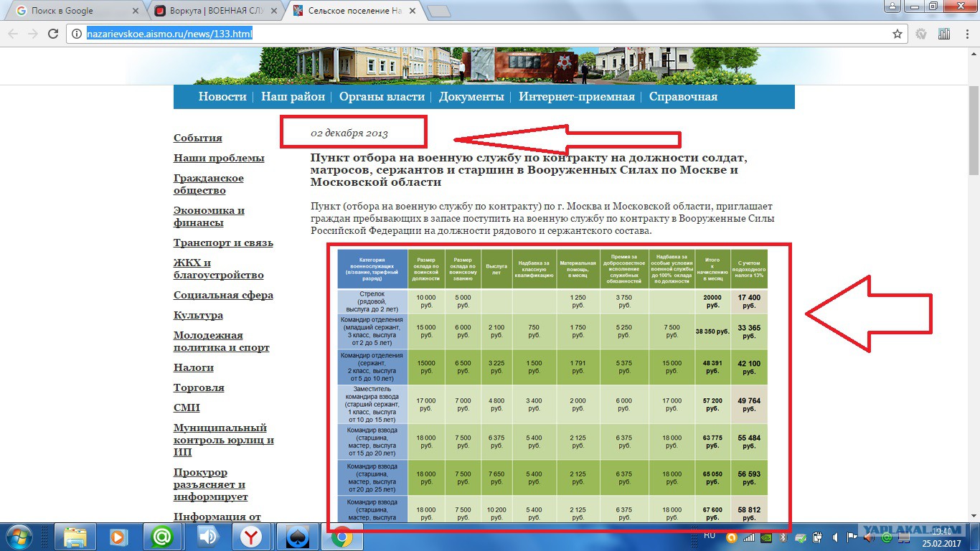Screen dimensions: 980x551
Task: Click the table cell "17 400 руб."
Action: point(749,301)
